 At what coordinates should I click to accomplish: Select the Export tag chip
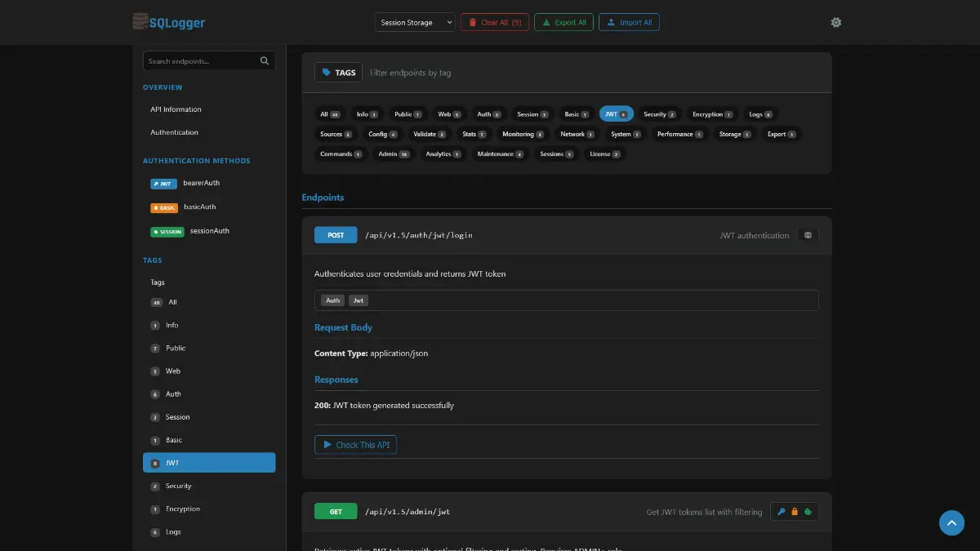pos(782,134)
